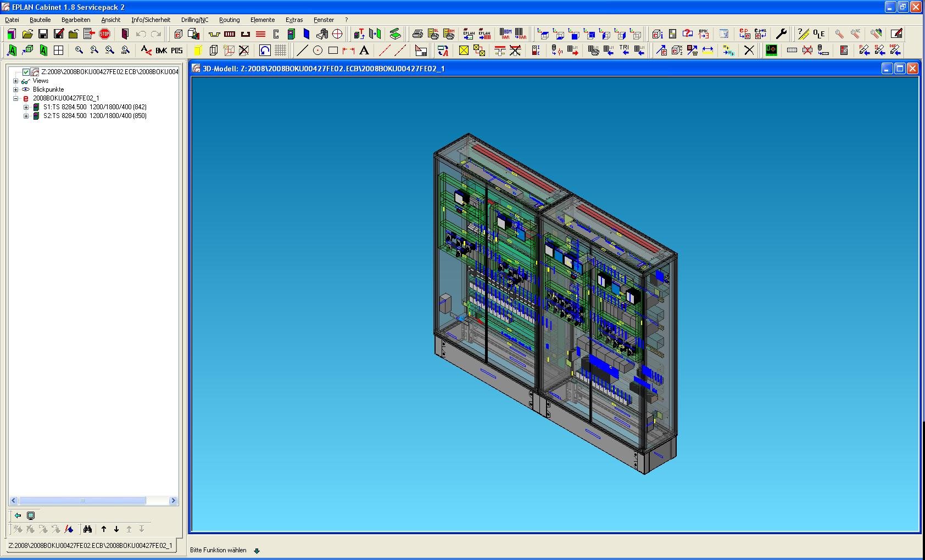Click the green circuit board monitor icon
Screen dimensions: 925x560
771,51
